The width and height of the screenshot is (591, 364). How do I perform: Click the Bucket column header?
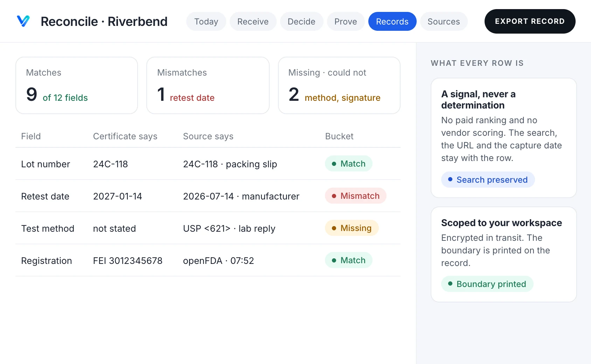[x=339, y=136]
